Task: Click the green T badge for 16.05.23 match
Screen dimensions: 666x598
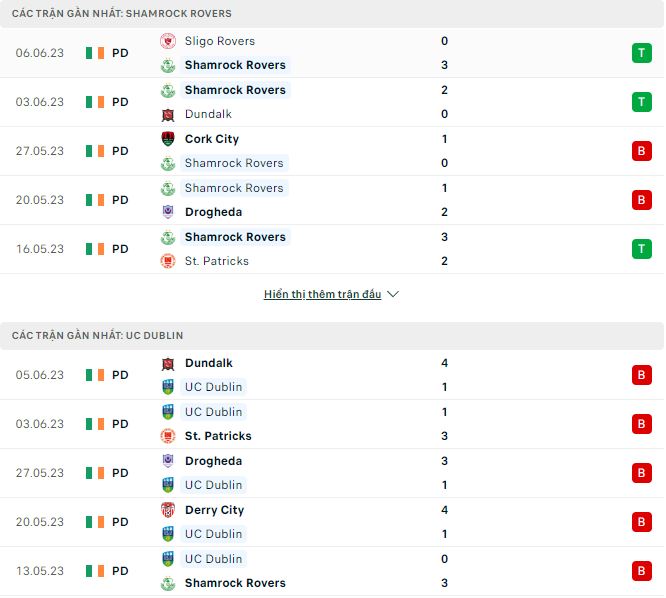Action: pyautogui.click(x=640, y=249)
